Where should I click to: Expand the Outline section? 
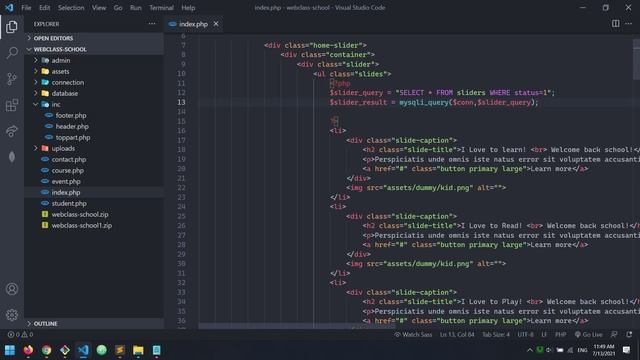click(94, 323)
